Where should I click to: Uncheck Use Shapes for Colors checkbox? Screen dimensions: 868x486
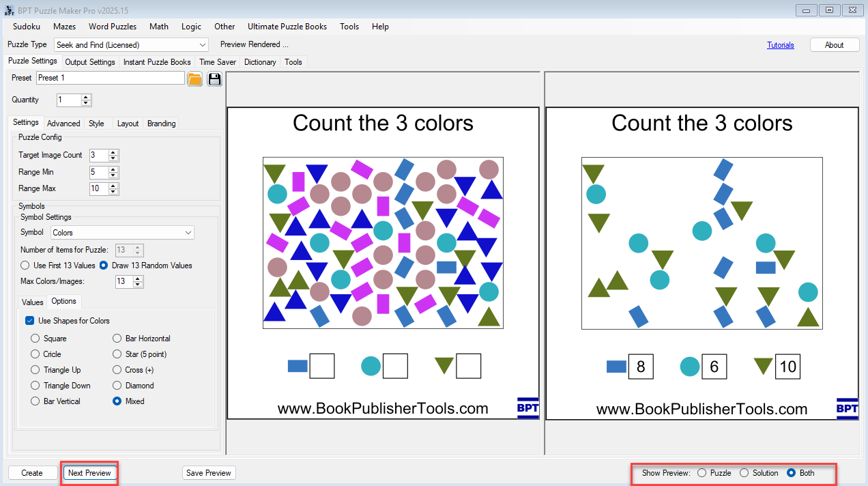point(30,321)
